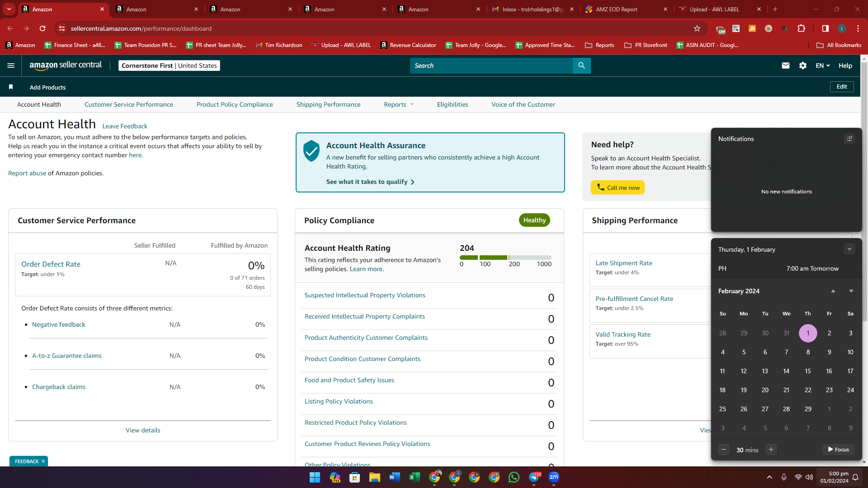868x488 pixels.
Task: Open the Zoom app in the taskbar
Action: click(554, 477)
